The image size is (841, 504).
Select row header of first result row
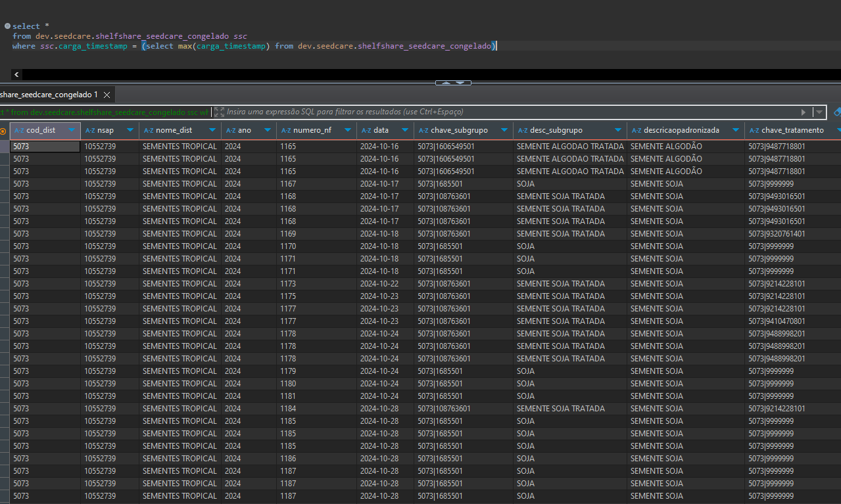tap(5, 147)
